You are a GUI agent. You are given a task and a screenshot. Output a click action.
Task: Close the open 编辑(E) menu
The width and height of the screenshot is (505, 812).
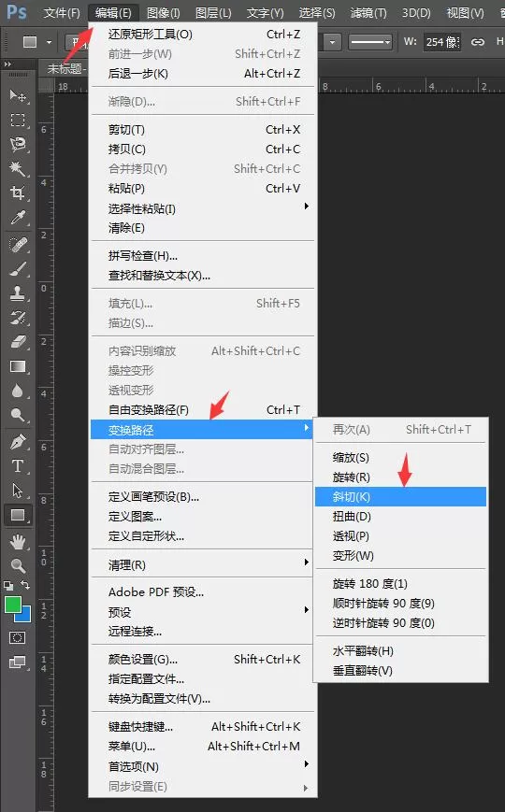(x=113, y=12)
